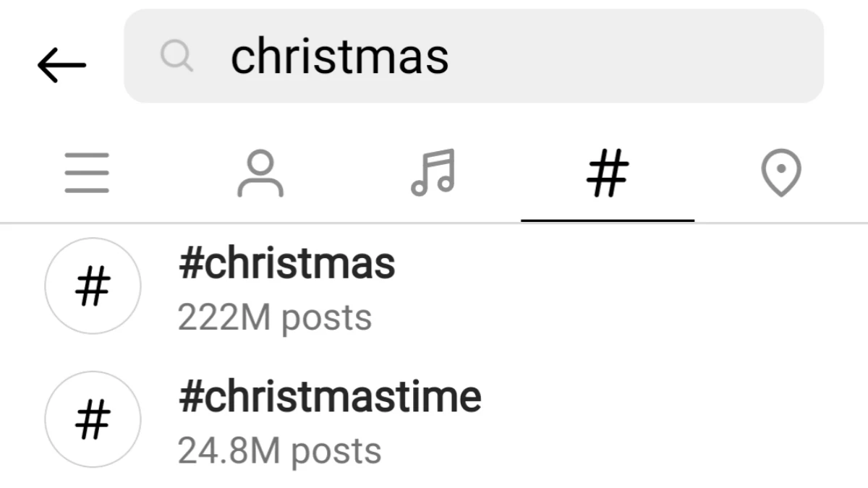The image size is (868, 488).
Task: Select the #christmastime result row
Action: [330, 419]
